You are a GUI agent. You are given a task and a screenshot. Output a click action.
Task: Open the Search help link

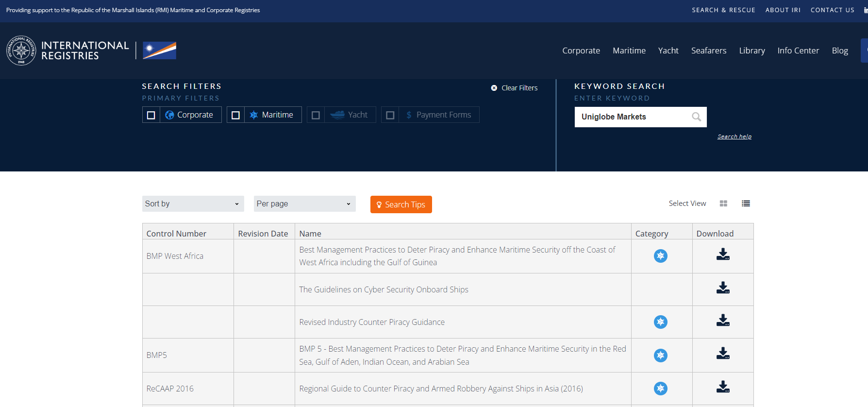click(734, 136)
